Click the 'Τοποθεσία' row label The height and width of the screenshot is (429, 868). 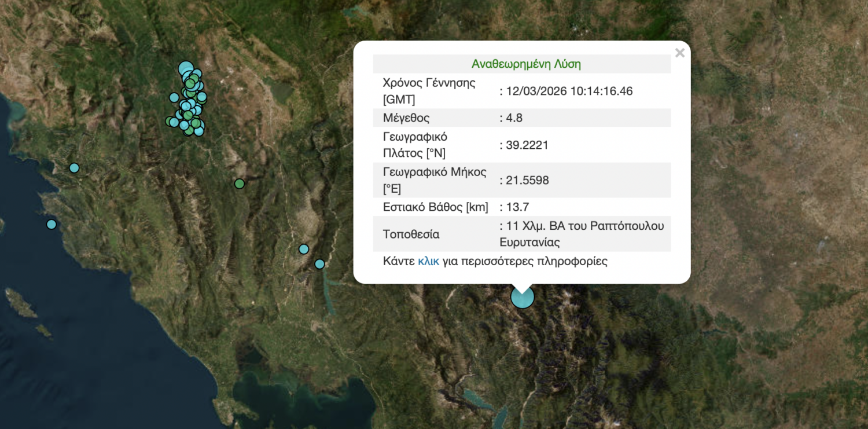point(411,234)
